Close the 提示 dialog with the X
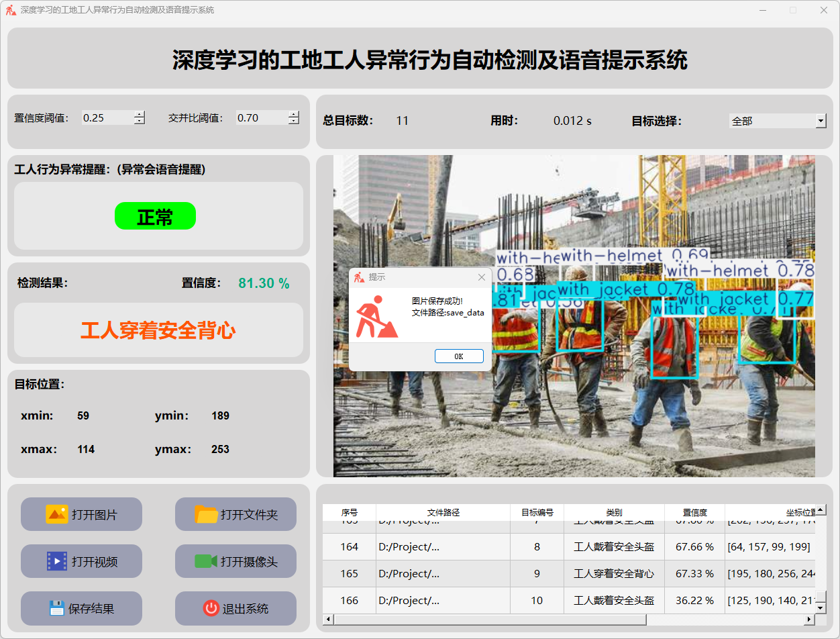Image resolution: width=840 pixels, height=639 pixels. point(481,277)
